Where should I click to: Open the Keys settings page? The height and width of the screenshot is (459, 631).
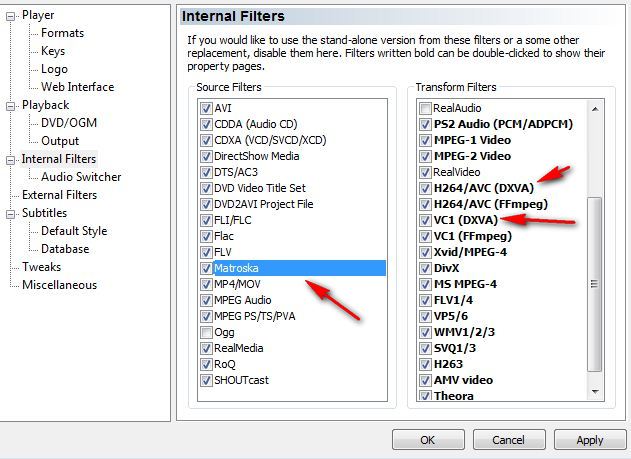click(53, 51)
